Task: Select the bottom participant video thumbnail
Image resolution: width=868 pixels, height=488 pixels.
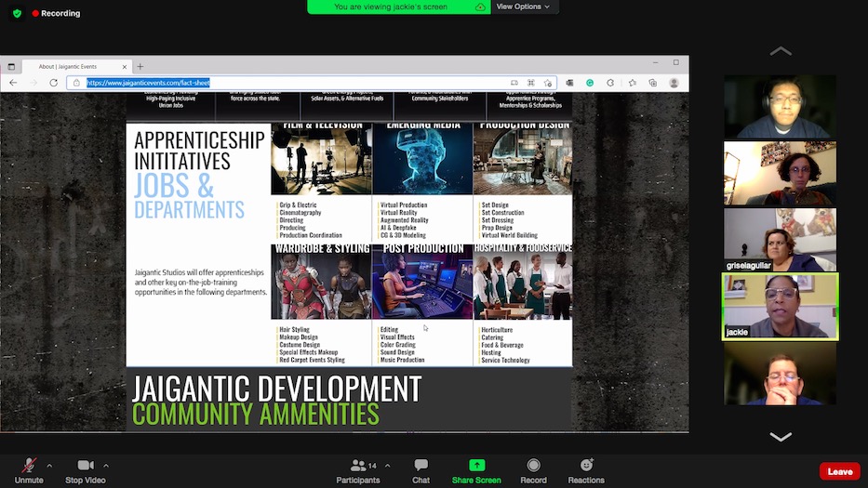Action: click(781, 374)
